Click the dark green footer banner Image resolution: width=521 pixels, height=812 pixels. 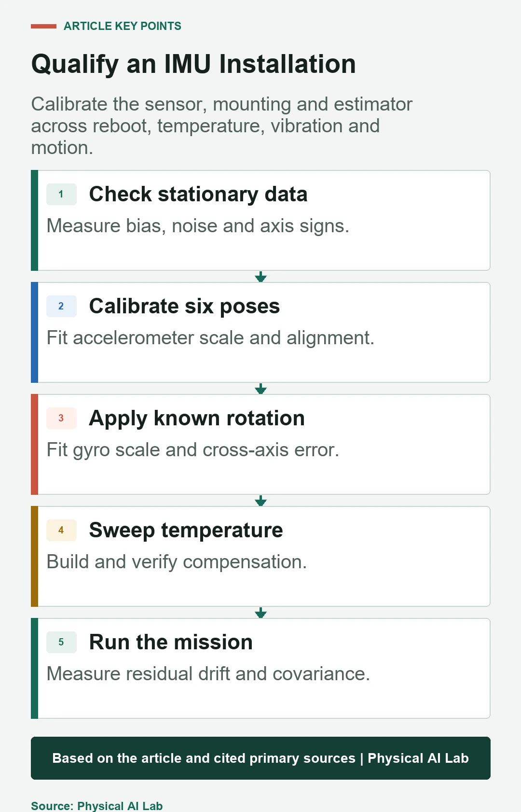point(260,758)
